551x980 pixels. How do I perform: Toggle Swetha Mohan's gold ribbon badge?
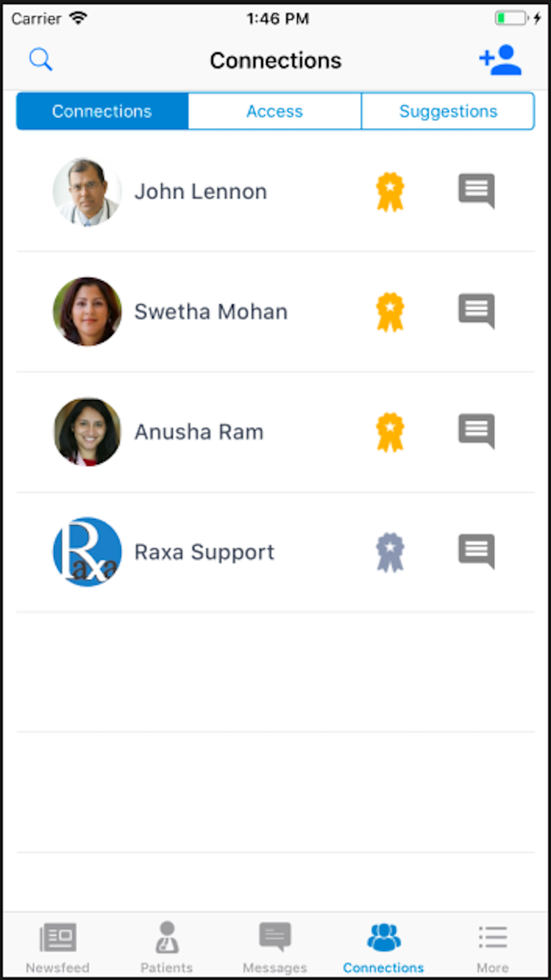point(390,312)
